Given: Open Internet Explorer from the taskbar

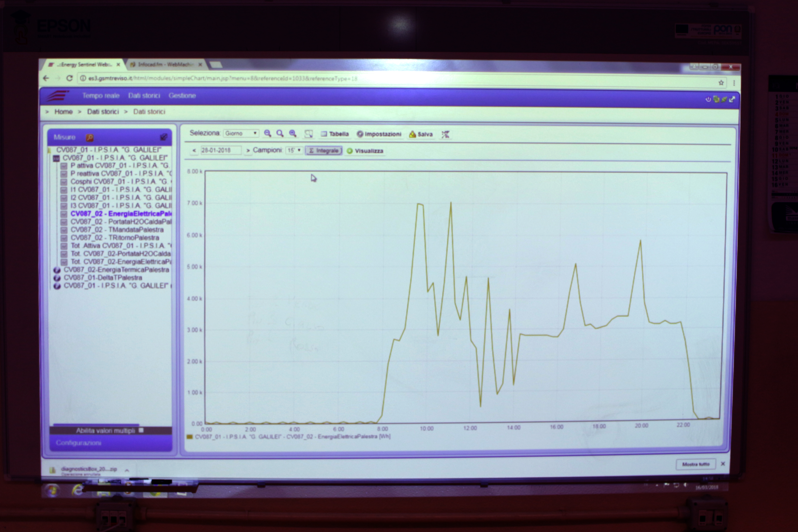Looking at the screenshot, I should pyautogui.click(x=78, y=490).
